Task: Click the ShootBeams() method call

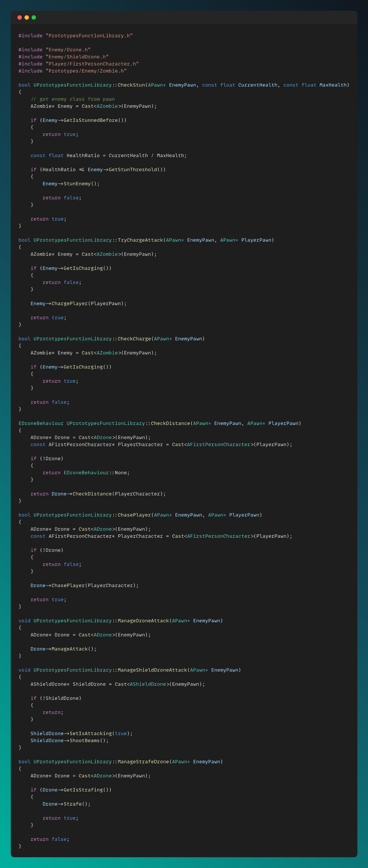Action: pos(88,741)
